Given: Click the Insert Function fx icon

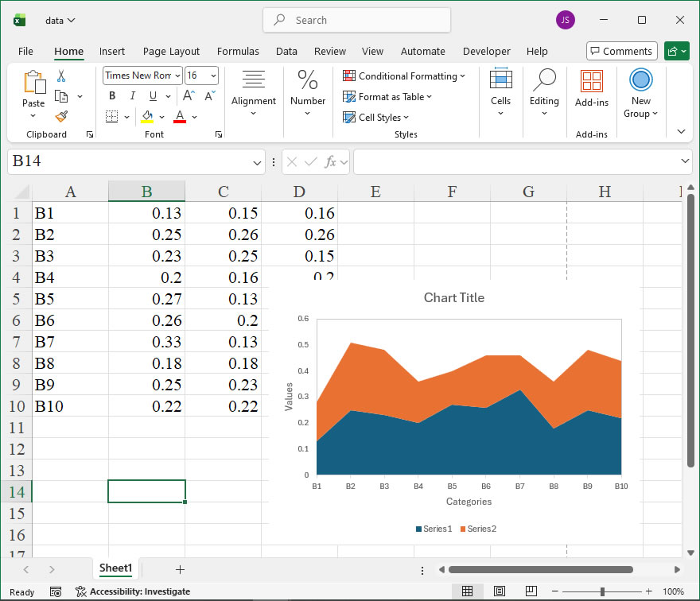Looking at the screenshot, I should click(x=330, y=162).
